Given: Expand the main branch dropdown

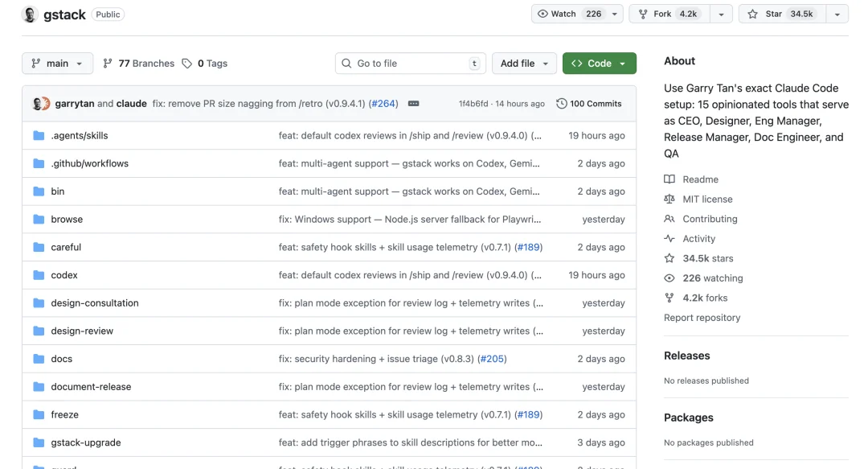Looking at the screenshot, I should 57,64.
